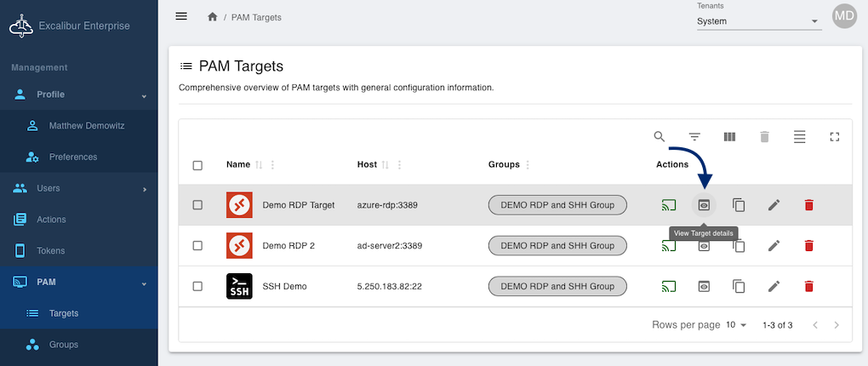
Task: Open the Rows per page dropdown
Action: (735, 325)
